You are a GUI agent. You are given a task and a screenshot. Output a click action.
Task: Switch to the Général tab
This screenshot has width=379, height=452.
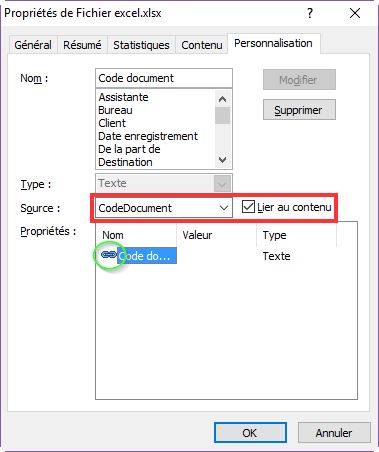pos(33,45)
